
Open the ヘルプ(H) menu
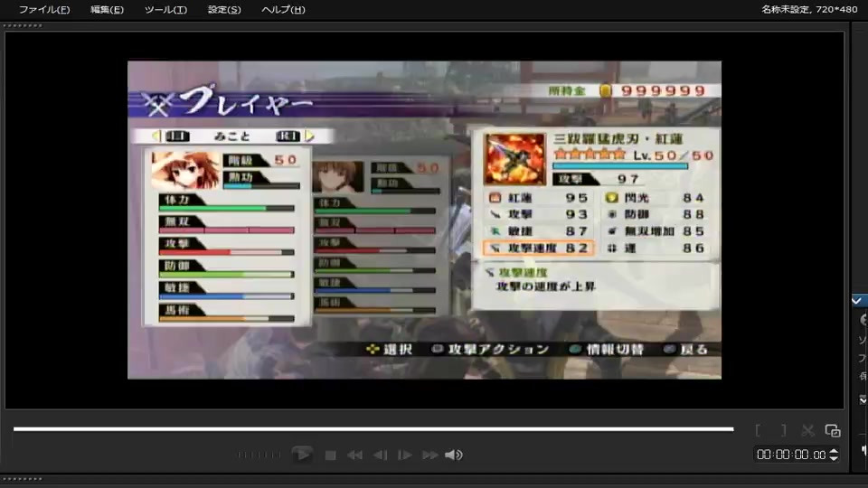[x=283, y=9]
